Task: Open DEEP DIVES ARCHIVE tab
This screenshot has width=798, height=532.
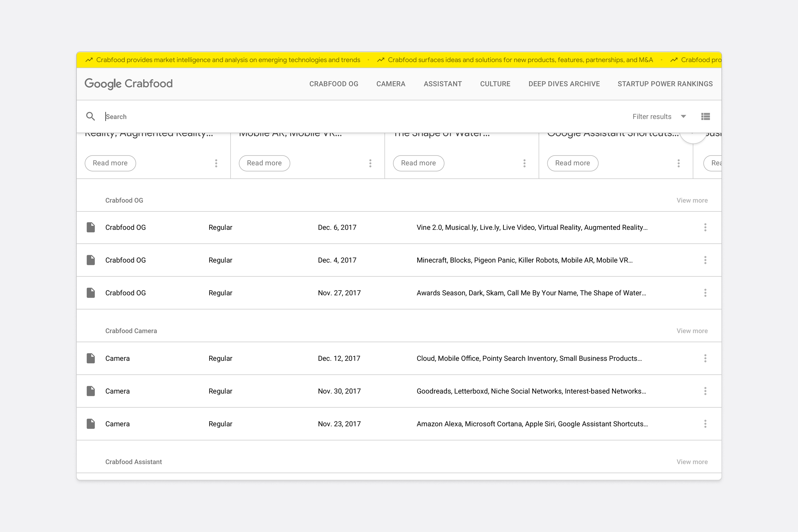Action: [x=564, y=84]
